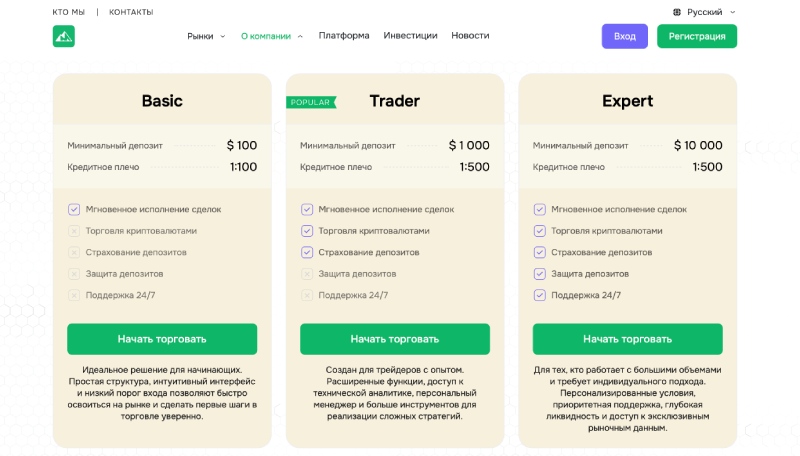Click the crossed-out icon next to Trader's Поддержка 24/7
The image size is (800, 456).
click(307, 295)
